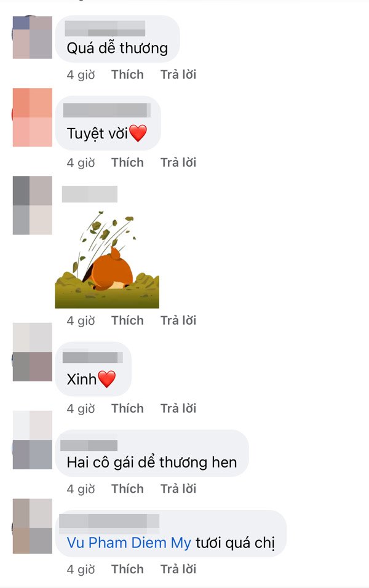Open the fox sticker image
369x588 pixels.
(107, 260)
